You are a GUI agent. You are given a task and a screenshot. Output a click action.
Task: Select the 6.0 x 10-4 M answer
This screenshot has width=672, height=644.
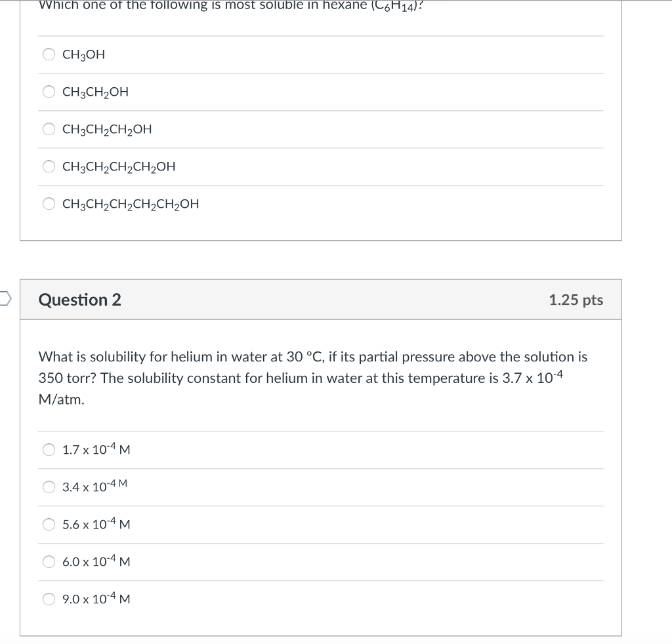pos(49,562)
